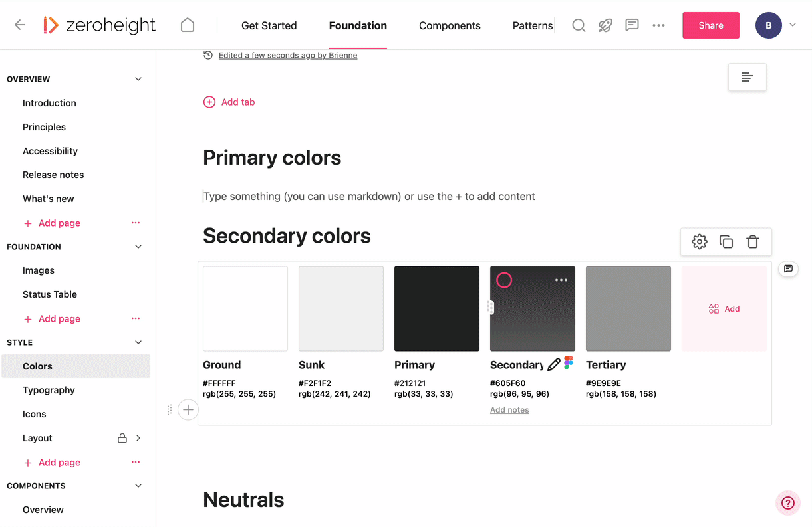Image resolution: width=812 pixels, height=527 pixels.
Task: Click the pencil edit icon beside Secondary
Action: click(x=553, y=364)
